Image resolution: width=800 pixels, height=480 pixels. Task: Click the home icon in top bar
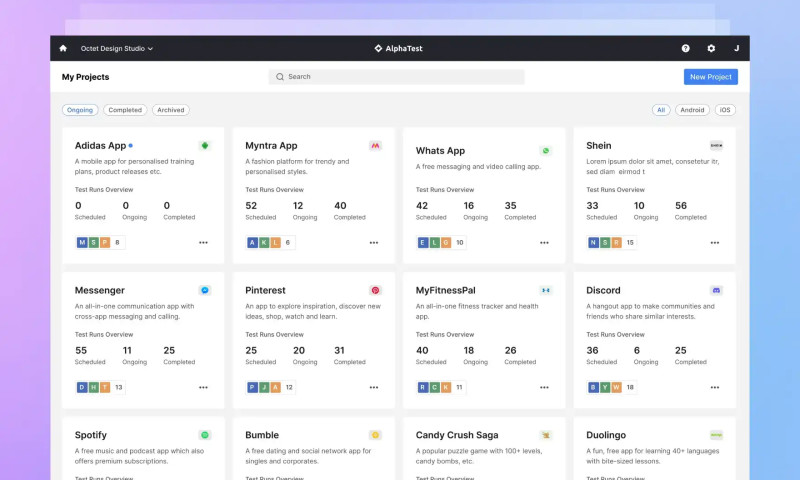[x=63, y=48]
